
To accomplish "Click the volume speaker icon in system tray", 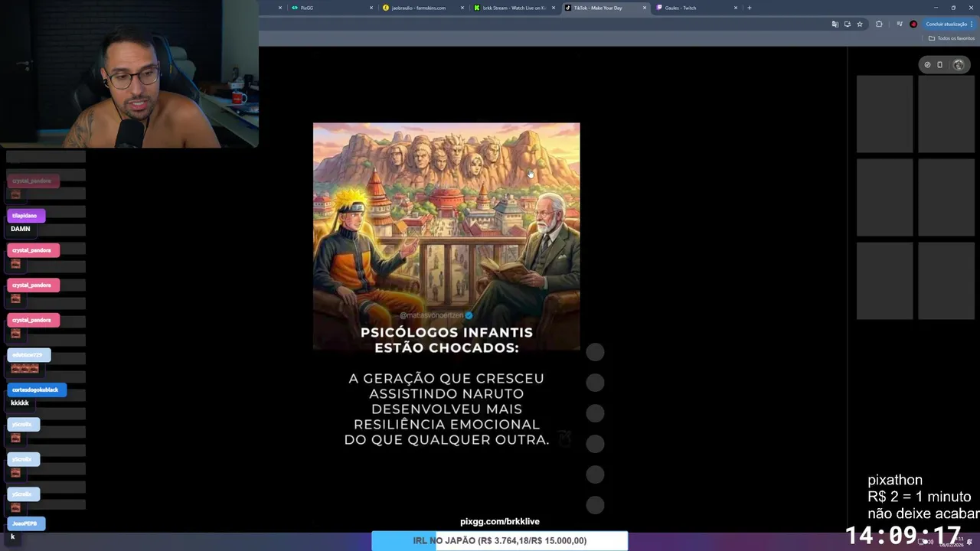I will tap(930, 542).
